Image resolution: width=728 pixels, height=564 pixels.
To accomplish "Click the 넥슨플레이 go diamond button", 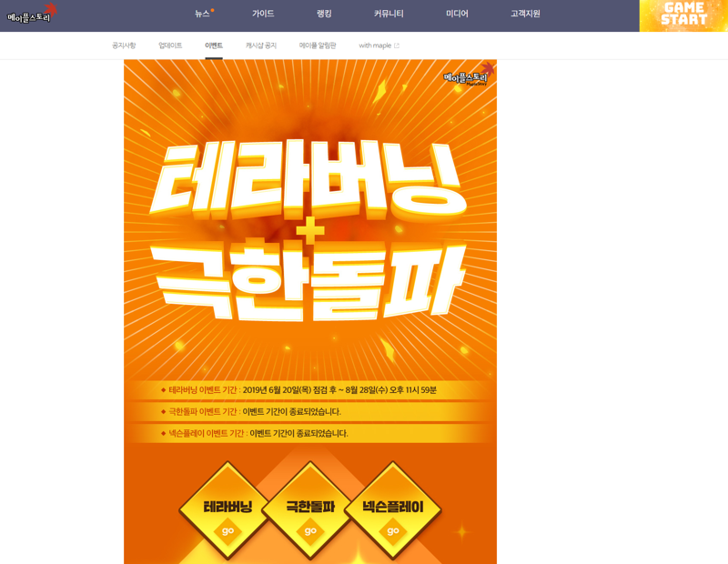I will [393, 510].
